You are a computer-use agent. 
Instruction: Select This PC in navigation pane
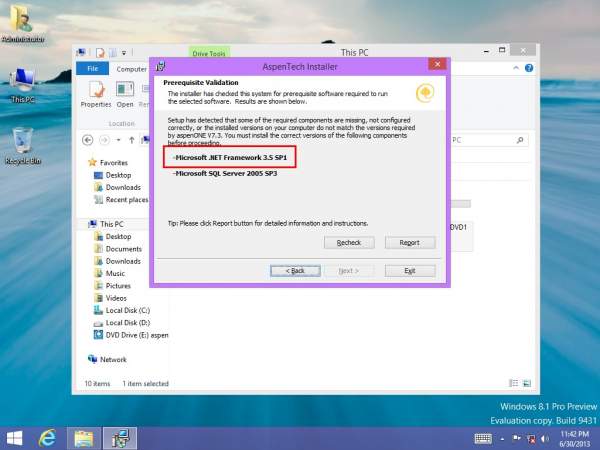point(106,224)
